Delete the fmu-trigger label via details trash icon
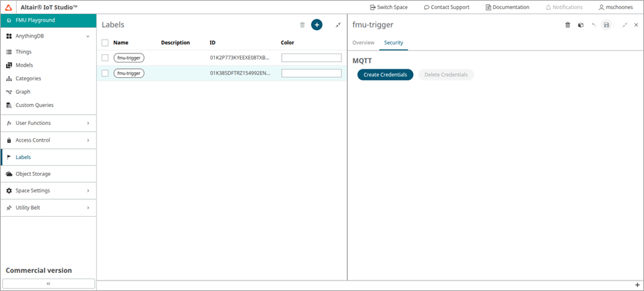The height and width of the screenshot is (291, 644). pyautogui.click(x=567, y=25)
